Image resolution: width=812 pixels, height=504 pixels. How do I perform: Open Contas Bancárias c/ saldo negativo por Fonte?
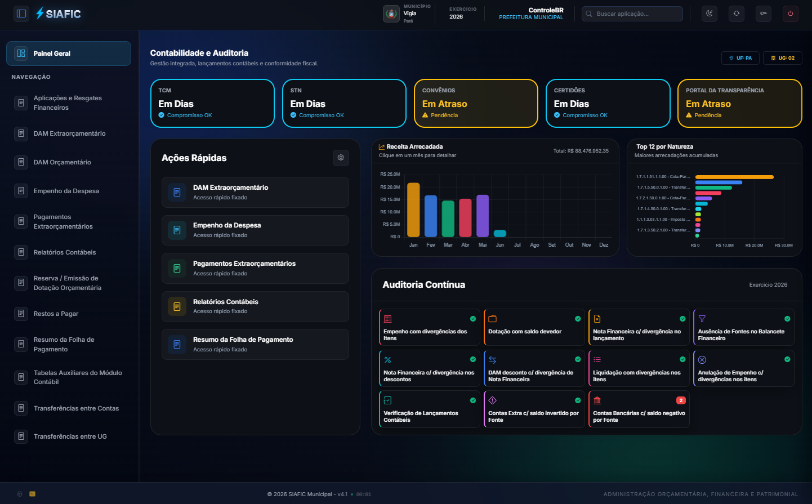click(x=639, y=409)
